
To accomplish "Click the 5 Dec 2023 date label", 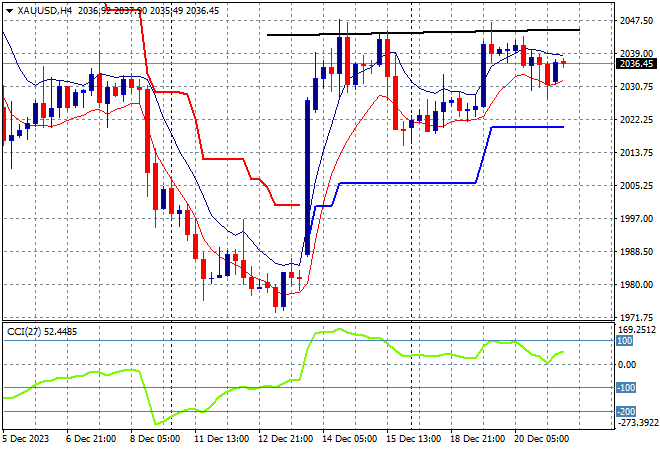I will 28,437.
